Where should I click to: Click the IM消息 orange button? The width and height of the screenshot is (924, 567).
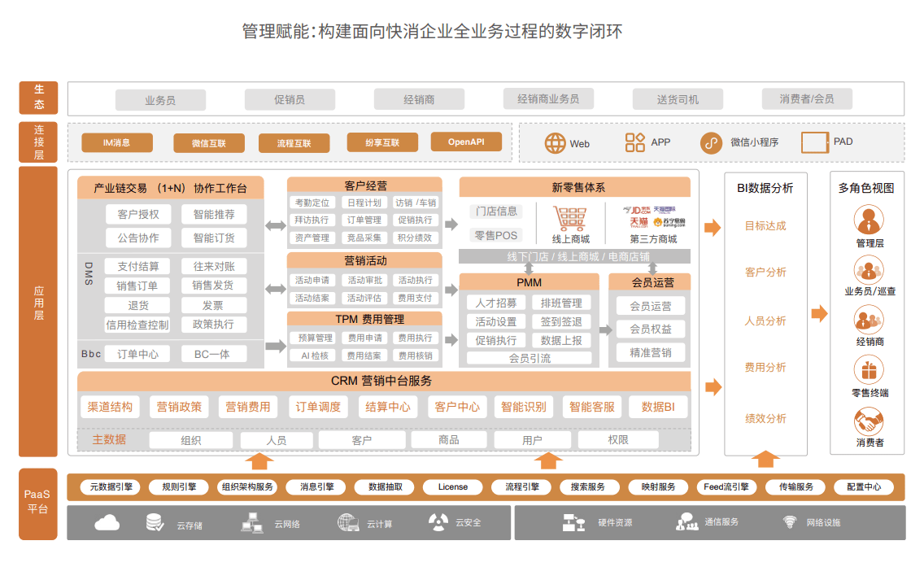(x=117, y=142)
